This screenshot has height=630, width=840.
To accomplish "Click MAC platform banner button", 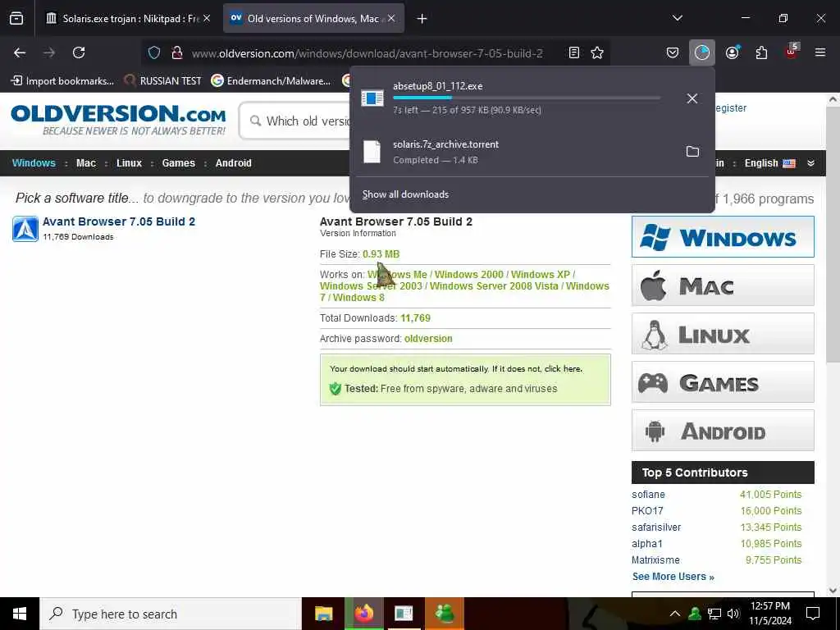I will click(x=723, y=285).
